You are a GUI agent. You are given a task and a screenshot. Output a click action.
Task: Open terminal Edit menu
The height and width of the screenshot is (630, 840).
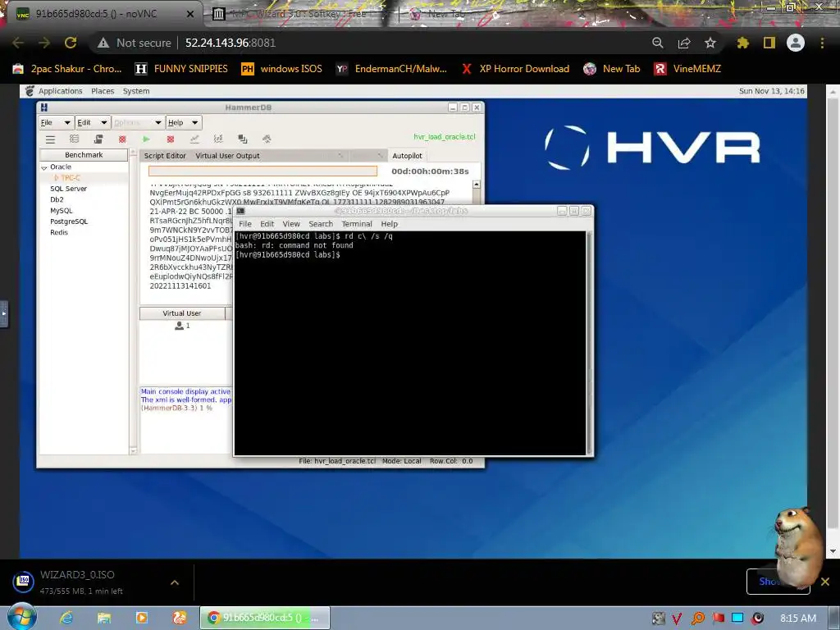coord(267,224)
